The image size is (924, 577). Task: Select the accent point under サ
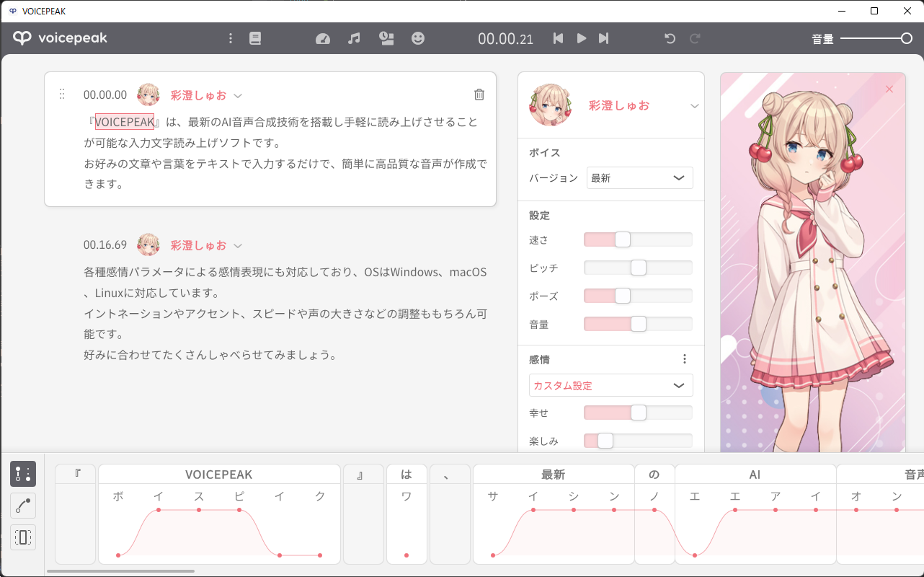[493, 555]
